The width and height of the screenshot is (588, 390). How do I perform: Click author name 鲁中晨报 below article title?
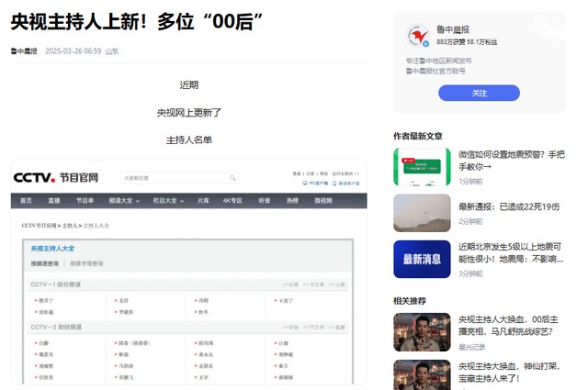24,51
